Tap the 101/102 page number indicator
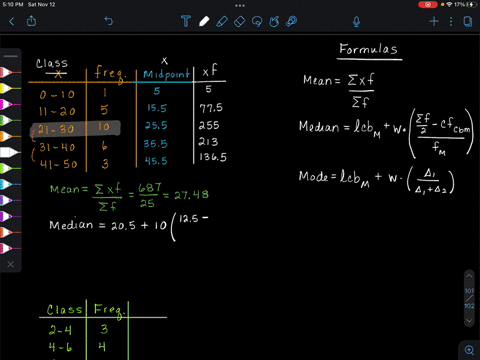 tap(469, 298)
